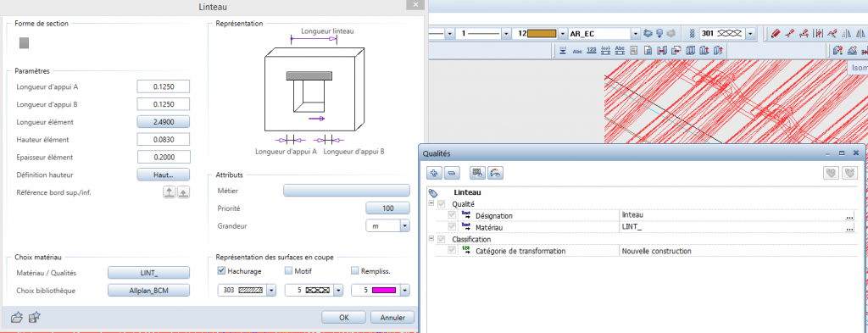
Task: Click the ellipsis button on Matériau row
Action: [849, 227]
